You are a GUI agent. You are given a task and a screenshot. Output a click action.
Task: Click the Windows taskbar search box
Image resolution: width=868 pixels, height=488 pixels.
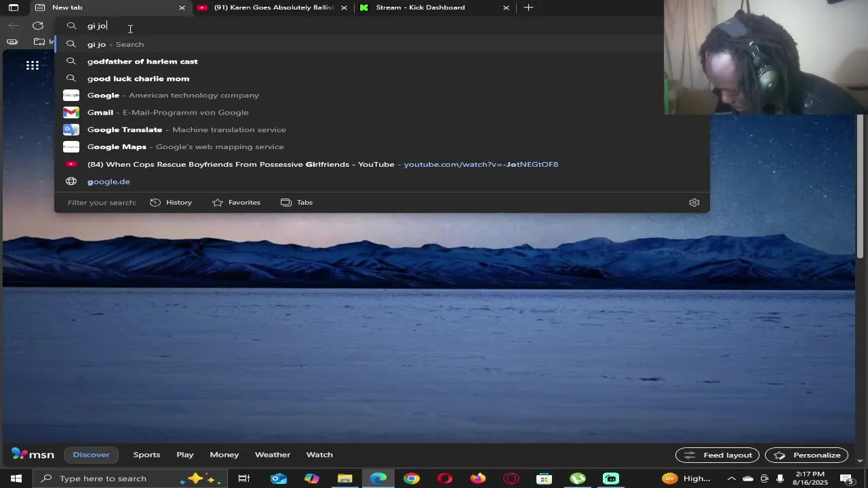[132, 479]
